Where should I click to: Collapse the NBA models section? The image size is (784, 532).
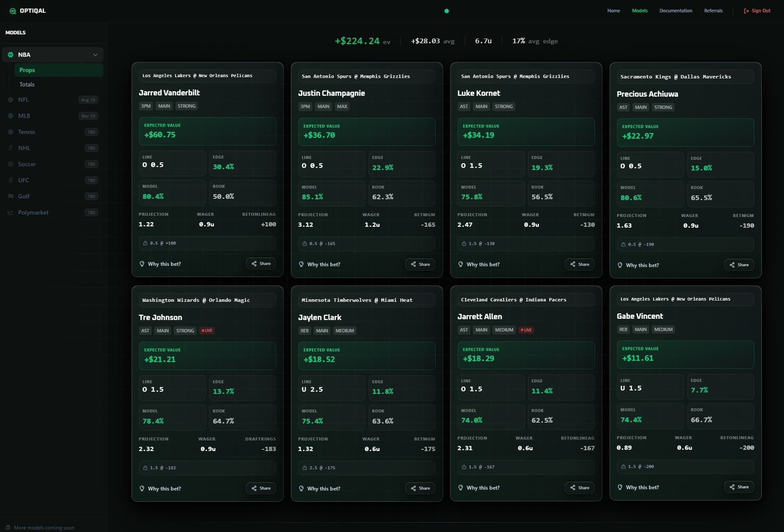pyautogui.click(x=95, y=55)
